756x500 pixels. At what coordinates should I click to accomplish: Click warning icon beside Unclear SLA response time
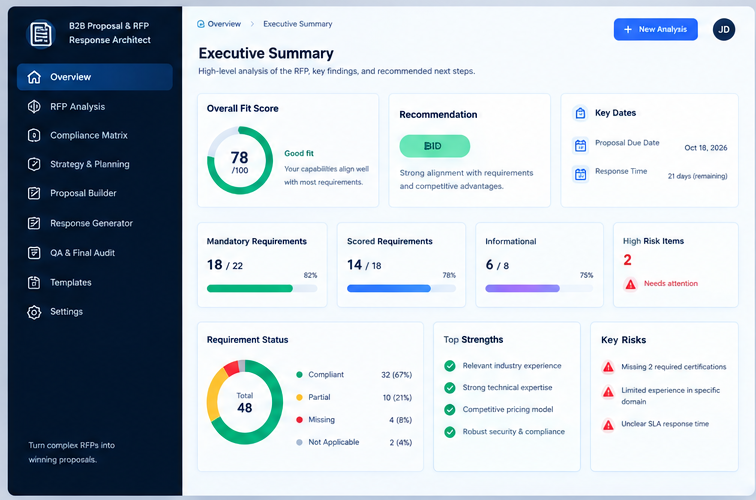point(608,425)
